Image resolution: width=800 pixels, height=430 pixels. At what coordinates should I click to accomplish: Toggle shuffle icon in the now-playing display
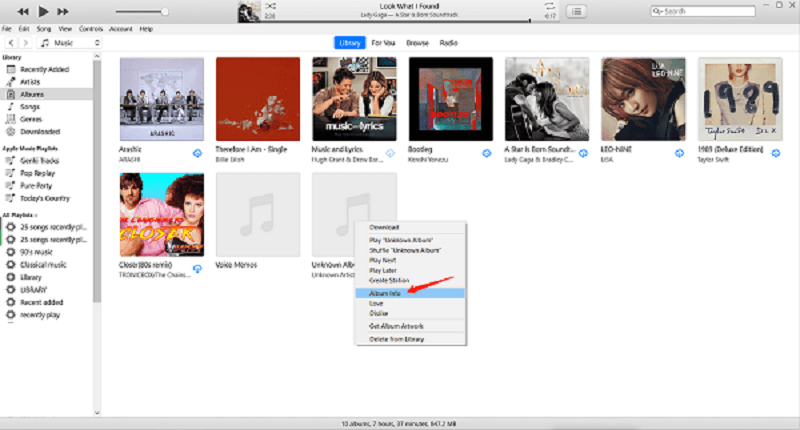[x=270, y=6]
